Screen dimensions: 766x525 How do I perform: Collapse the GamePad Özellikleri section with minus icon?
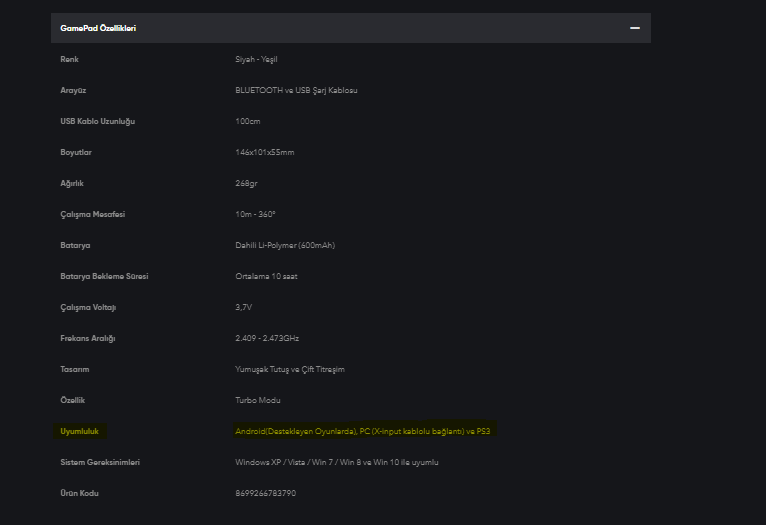pos(634,28)
